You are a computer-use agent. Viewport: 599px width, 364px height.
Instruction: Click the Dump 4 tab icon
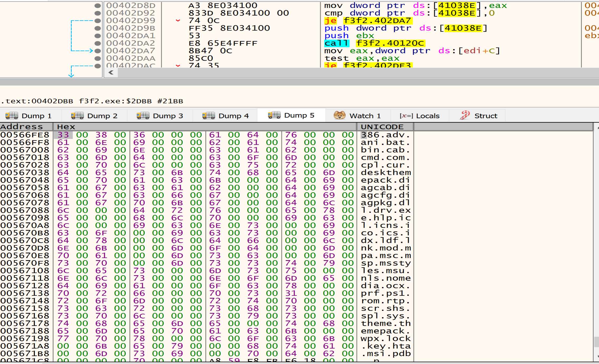coord(209,116)
